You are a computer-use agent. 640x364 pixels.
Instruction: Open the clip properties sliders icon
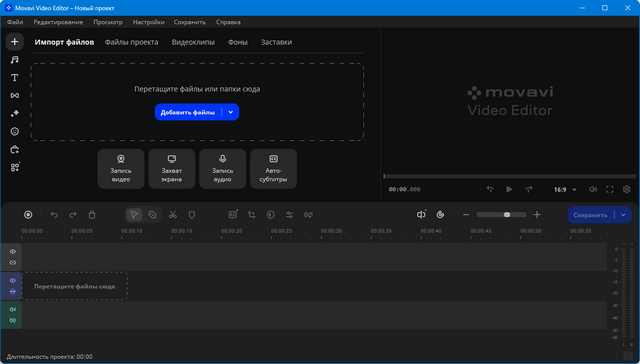pos(289,215)
